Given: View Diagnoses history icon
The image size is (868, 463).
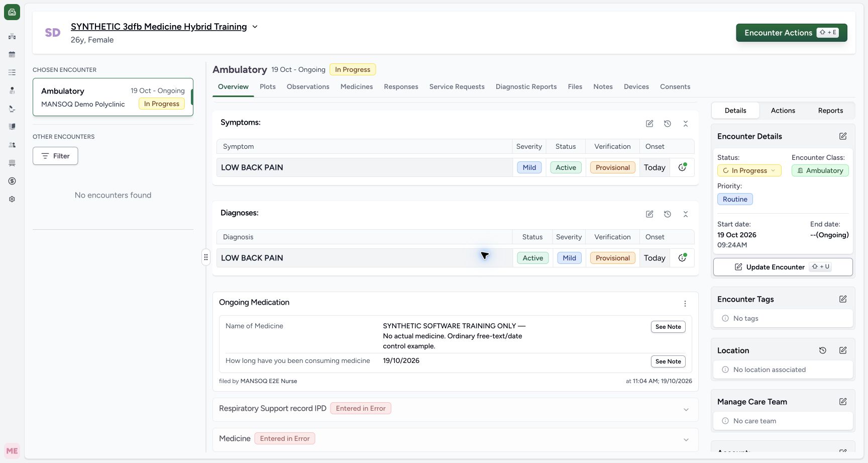Looking at the screenshot, I should tap(668, 214).
